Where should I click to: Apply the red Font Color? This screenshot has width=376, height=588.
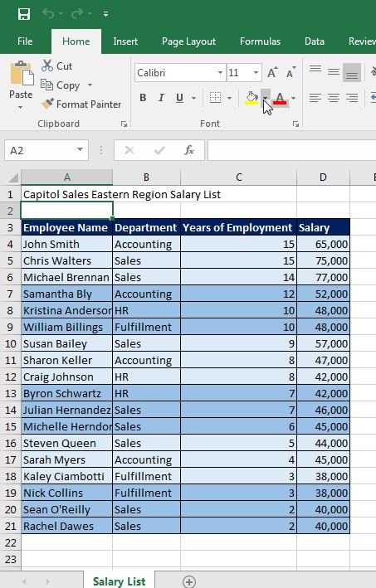[x=281, y=98]
